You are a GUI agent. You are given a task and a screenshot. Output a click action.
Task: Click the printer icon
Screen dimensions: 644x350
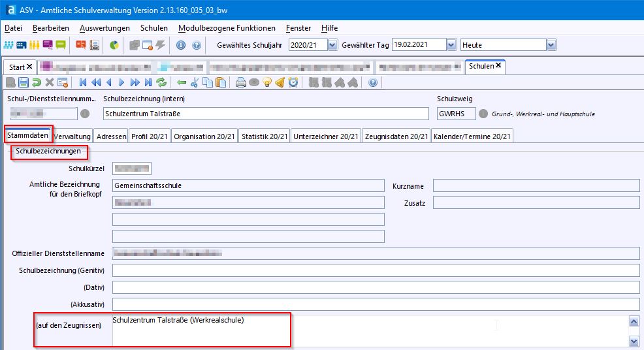240,82
